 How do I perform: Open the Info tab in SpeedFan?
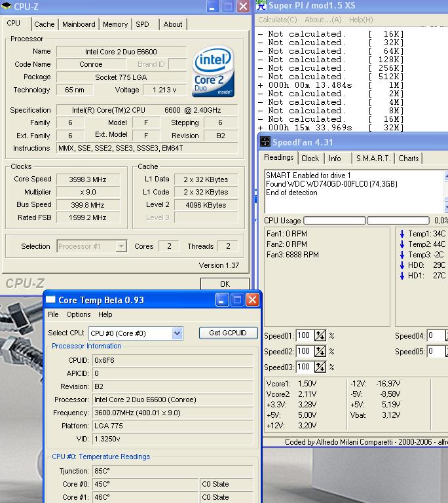point(335,158)
